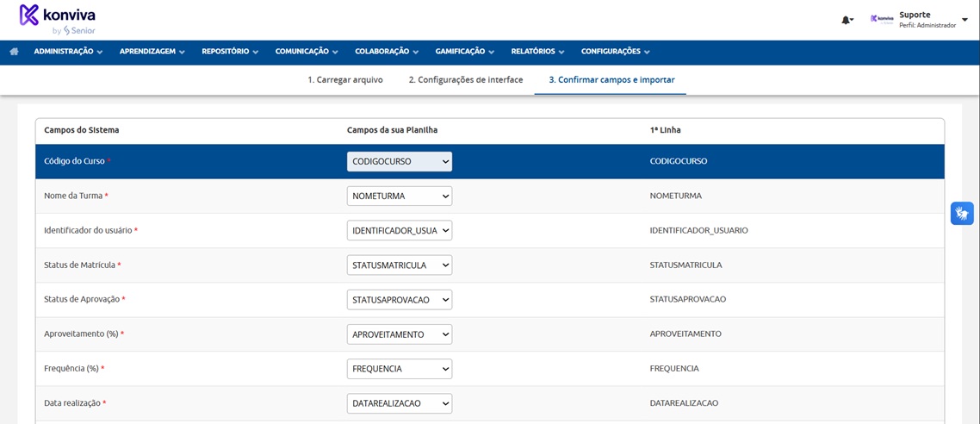Open the Repositório menu
The height and width of the screenshot is (424, 980).
(x=230, y=52)
